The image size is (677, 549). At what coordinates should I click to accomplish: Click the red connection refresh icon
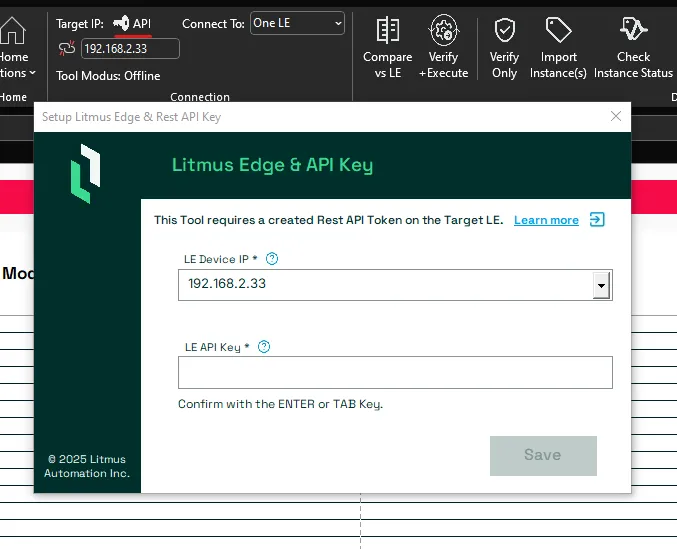point(67,48)
